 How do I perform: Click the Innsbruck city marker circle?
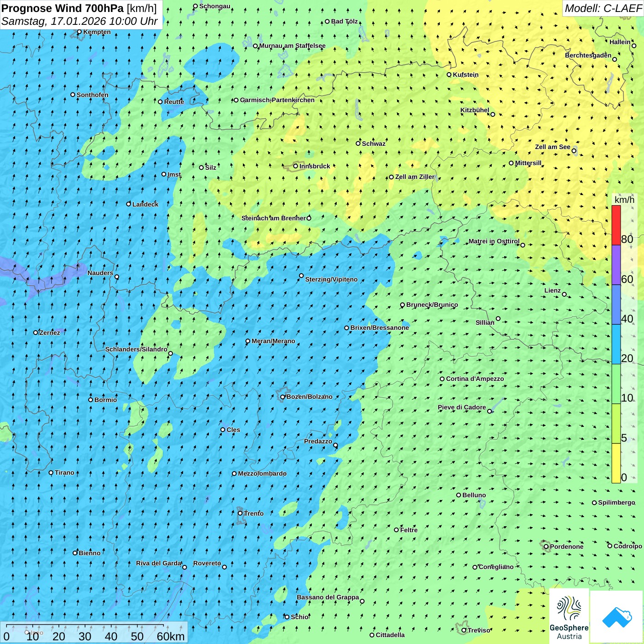pos(296,166)
